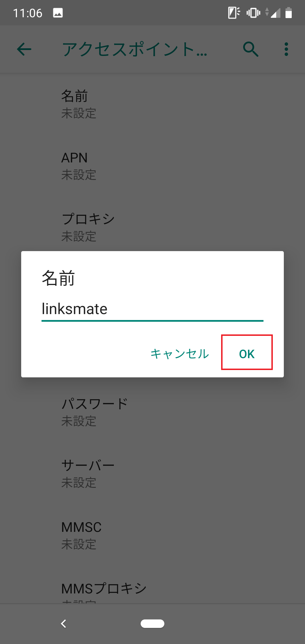
Task: Tap the 名前 dialog title
Action: [58, 280]
